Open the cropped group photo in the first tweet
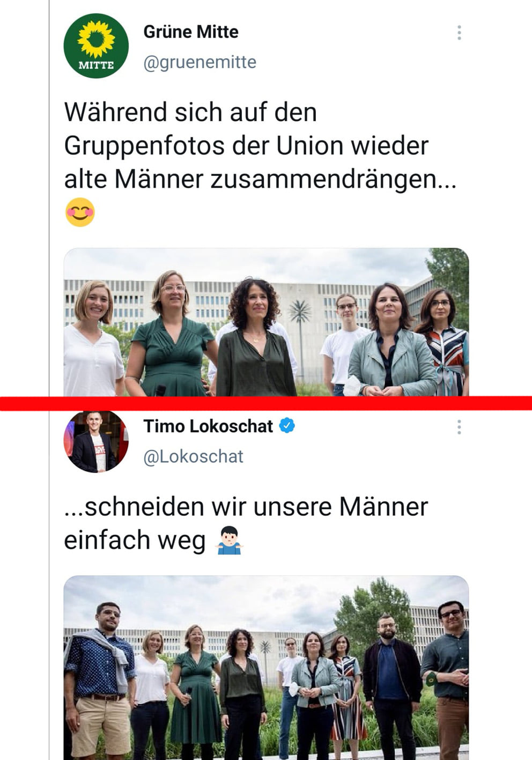 coord(266,322)
